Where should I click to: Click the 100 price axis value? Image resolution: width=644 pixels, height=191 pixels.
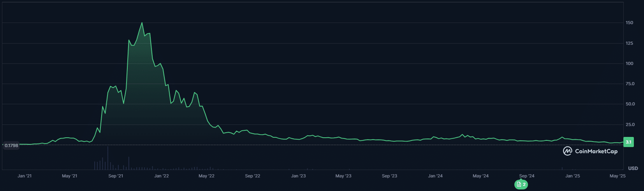tap(629, 63)
